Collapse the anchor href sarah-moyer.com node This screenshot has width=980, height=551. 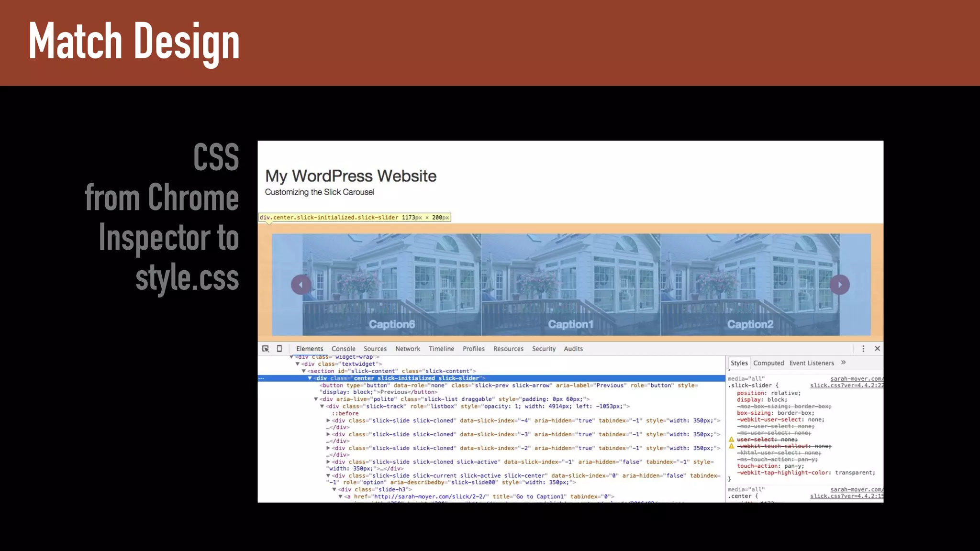pos(341,497)
